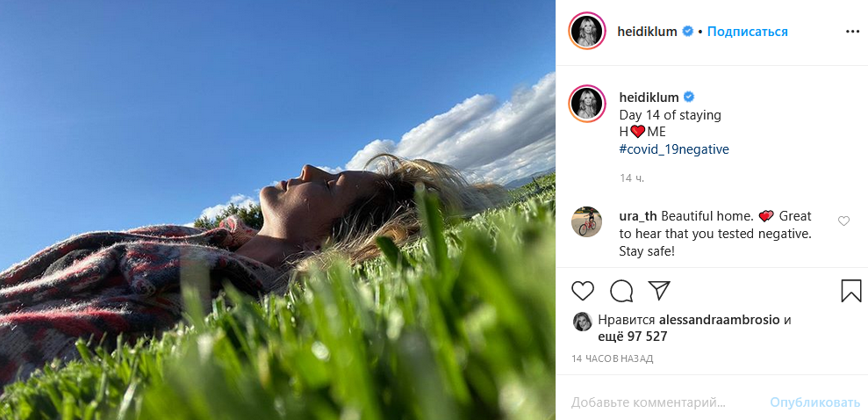Open the #covid_19negative hashtag
The width and height of the screenshot is (868, 420).
pos(674,149)
